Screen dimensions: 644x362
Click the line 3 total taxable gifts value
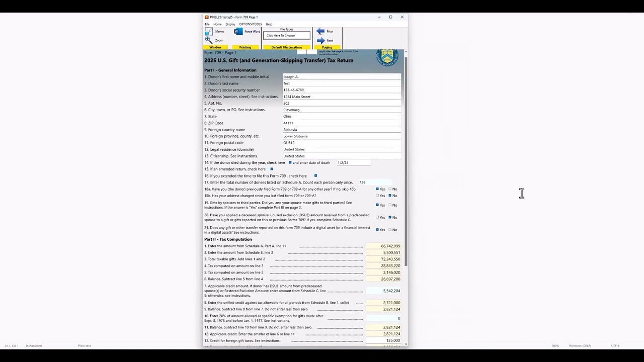point(383,259)
